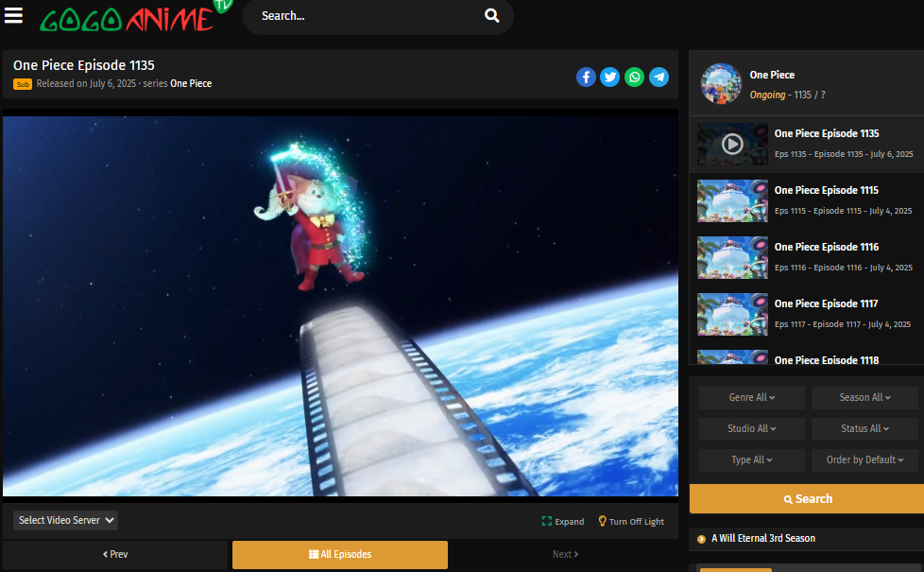Click 'Eps 1115 - Episode 1115 - July 4, 2025' text

click(x=843, y=211)
